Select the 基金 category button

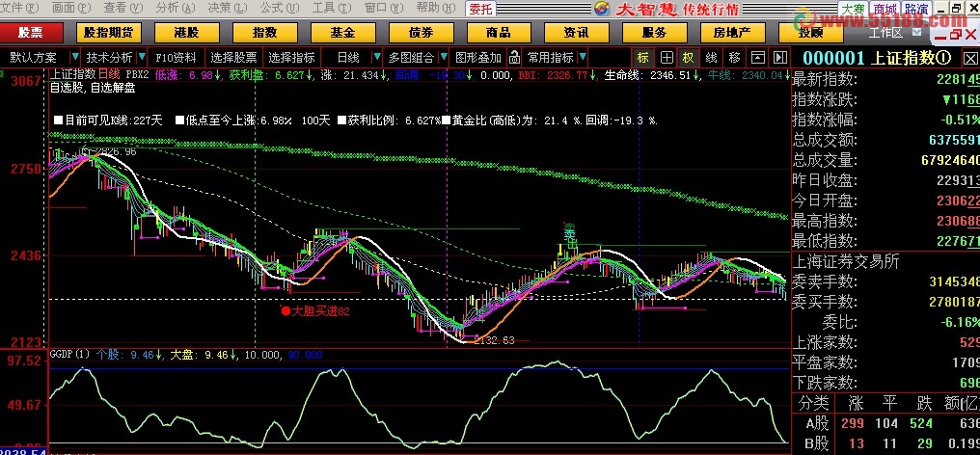(342, 33)
